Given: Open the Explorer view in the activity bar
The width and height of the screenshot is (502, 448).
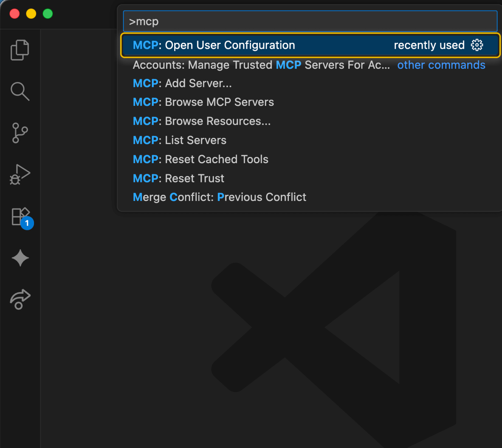Looking at the screenshot, I should (20, 50).
